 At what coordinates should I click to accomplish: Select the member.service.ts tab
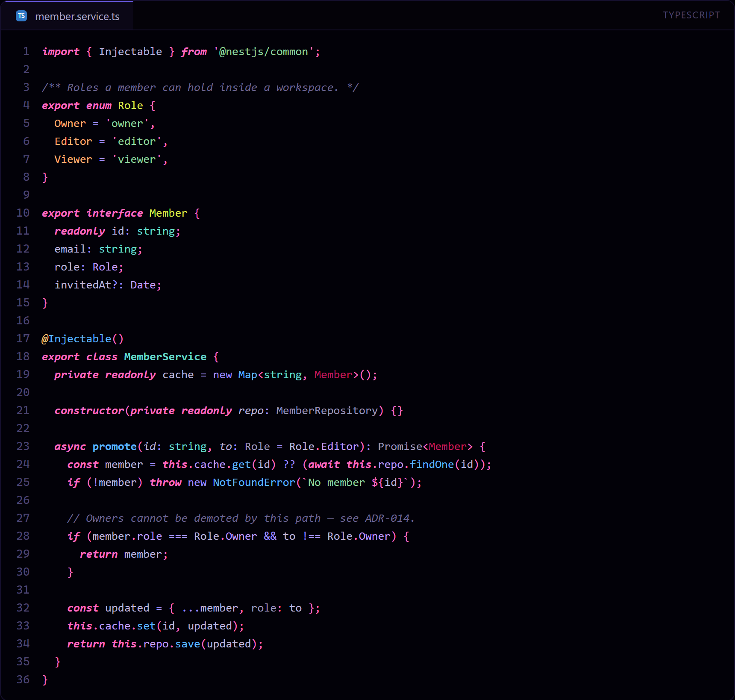(x=67, y=16)
